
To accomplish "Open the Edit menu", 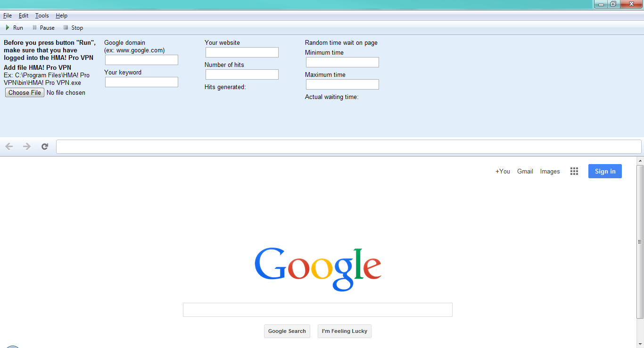I will [x=24, y=16].
